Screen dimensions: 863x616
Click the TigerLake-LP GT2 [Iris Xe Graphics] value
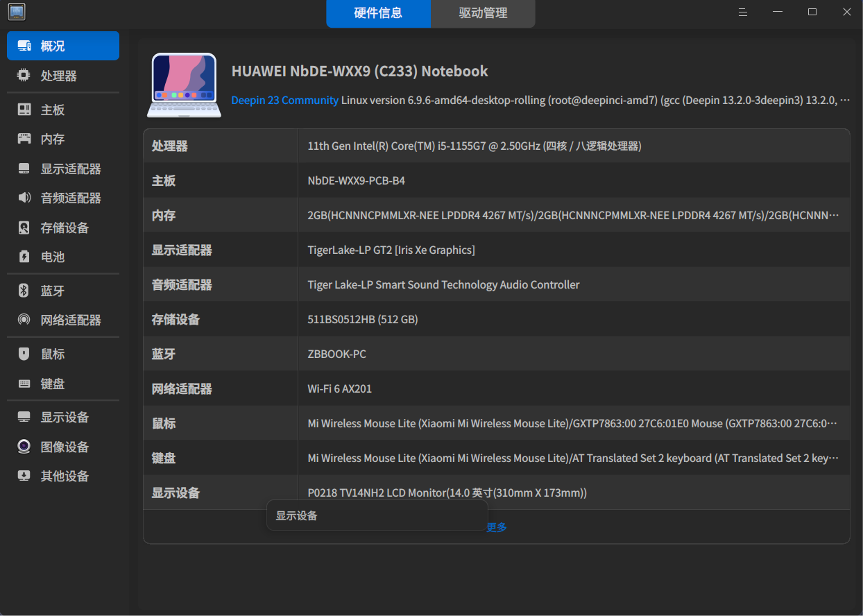(x=391, y=250)
